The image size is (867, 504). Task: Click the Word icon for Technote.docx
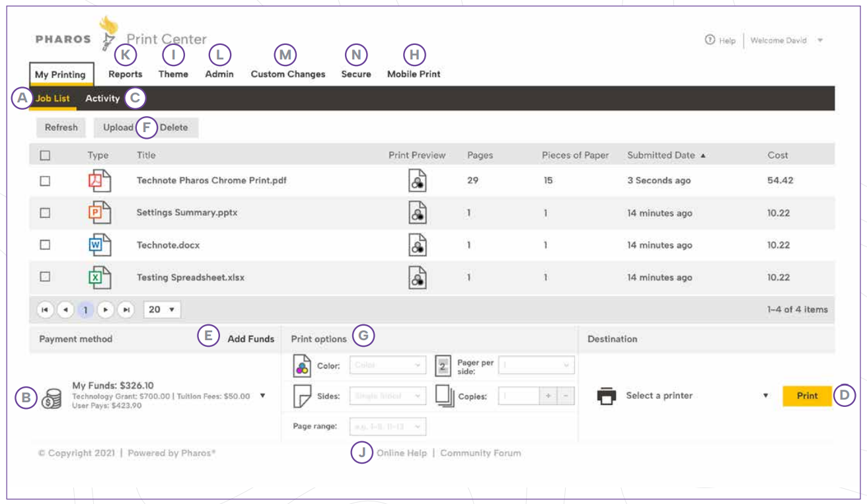[x=99, y=245]
